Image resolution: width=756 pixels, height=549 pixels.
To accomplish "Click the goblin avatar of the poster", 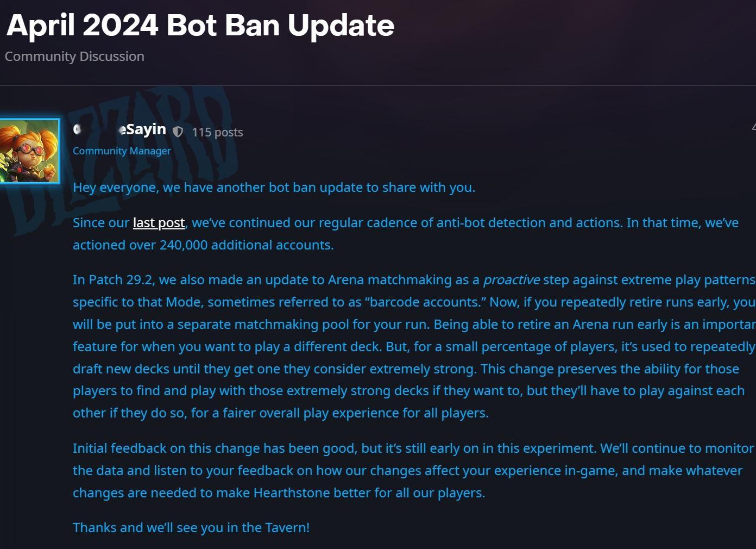I will point(29,151).
